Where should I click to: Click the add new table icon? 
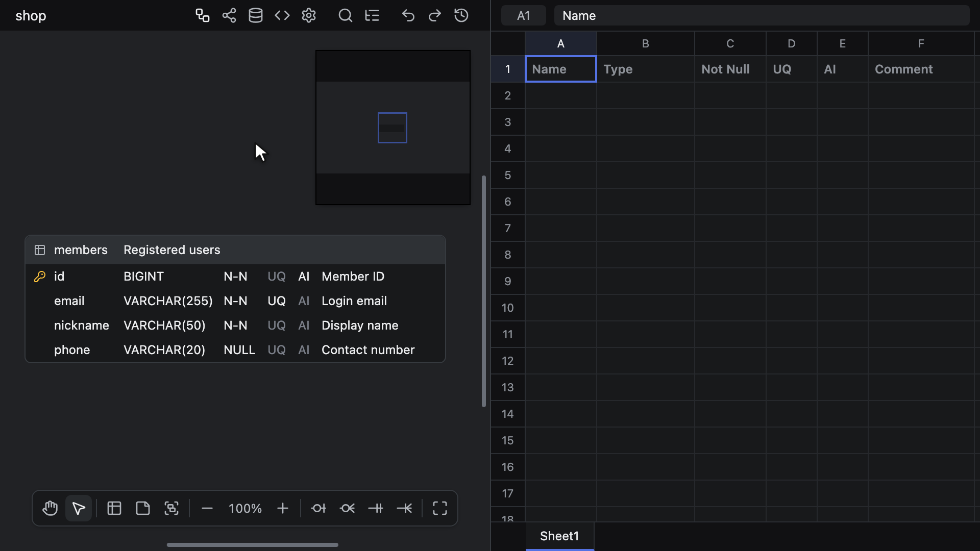pos(114,508)
